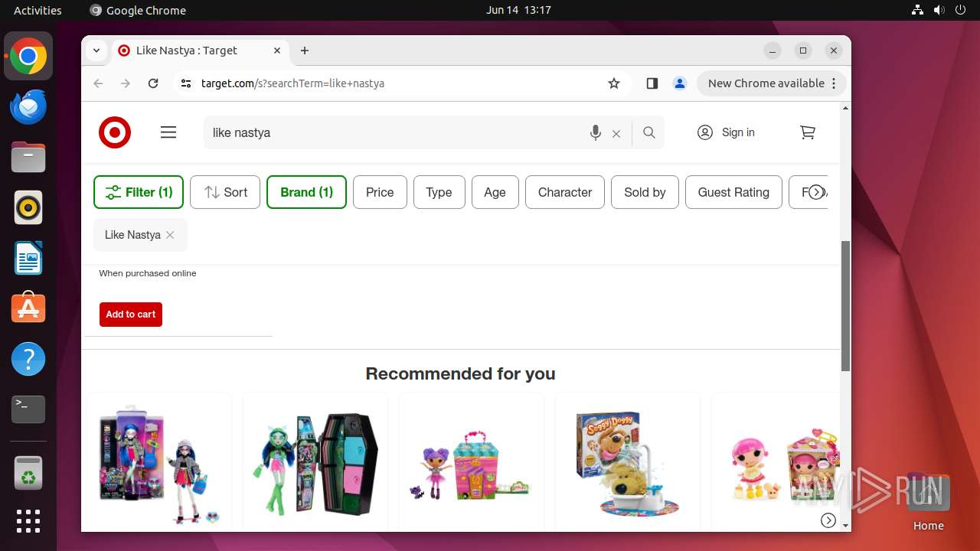The width and height of the screenshot is (980, 551).
Task: Open network status icon in system tray
Action: tap(918, 10)
